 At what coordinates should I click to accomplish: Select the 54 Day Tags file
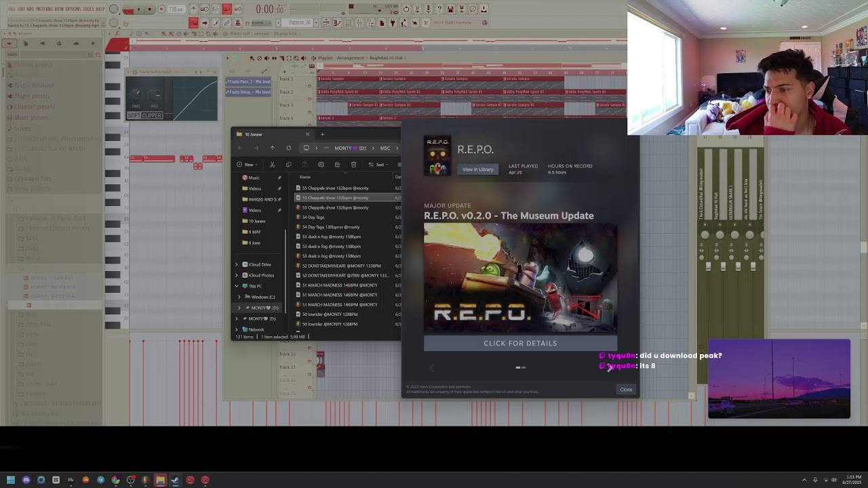(x=313, y=218)
